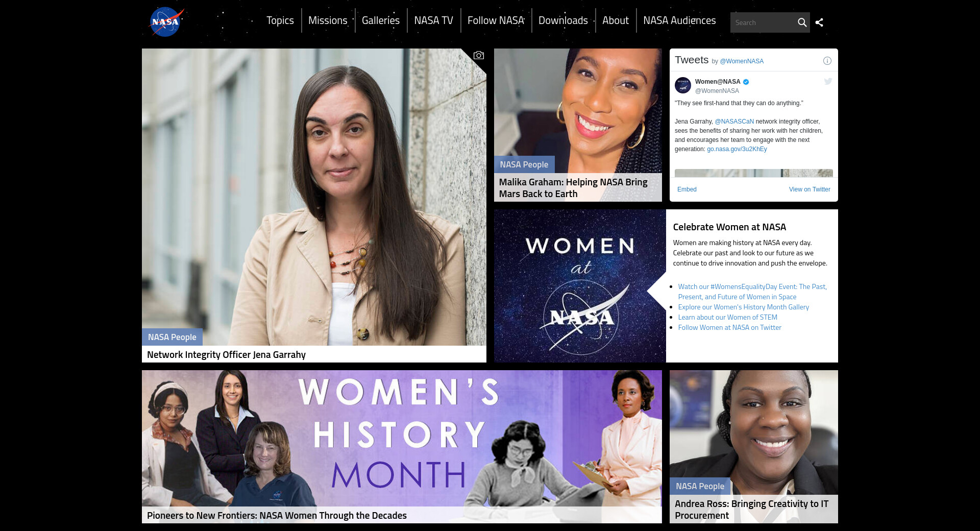Viewport: 980px width, 531px height.
Task: Open Learn about our Women of STEM link
Action: [x=727, y=317]
